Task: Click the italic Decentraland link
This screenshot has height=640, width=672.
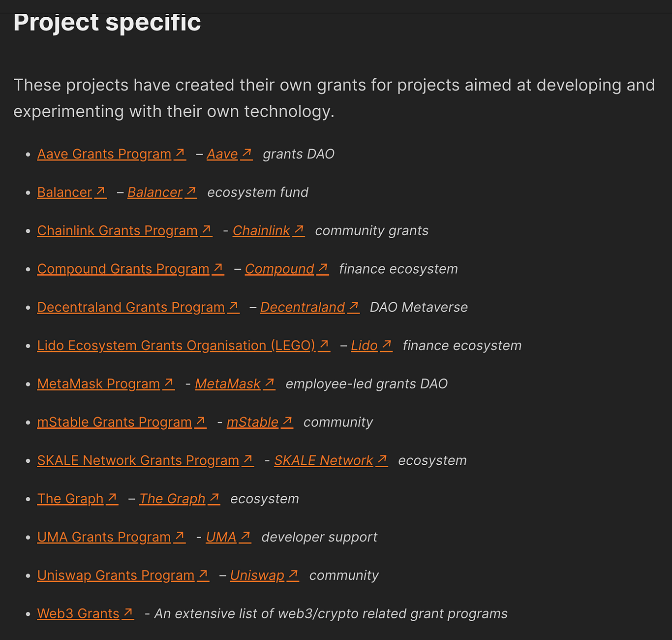Action: (309, 308)
